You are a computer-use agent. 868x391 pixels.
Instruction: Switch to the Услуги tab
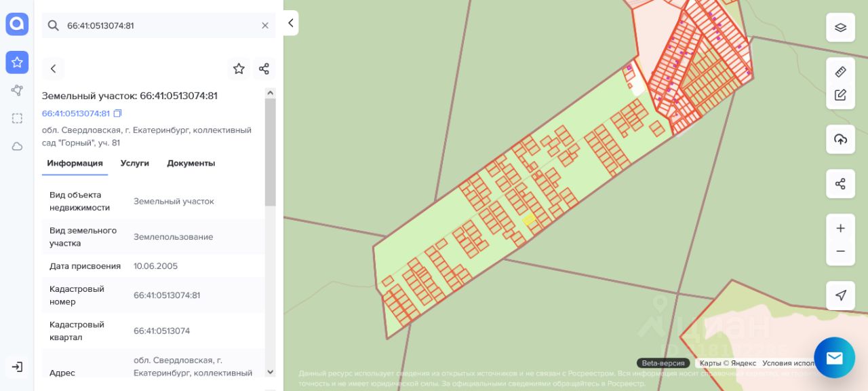click(135, 163)
